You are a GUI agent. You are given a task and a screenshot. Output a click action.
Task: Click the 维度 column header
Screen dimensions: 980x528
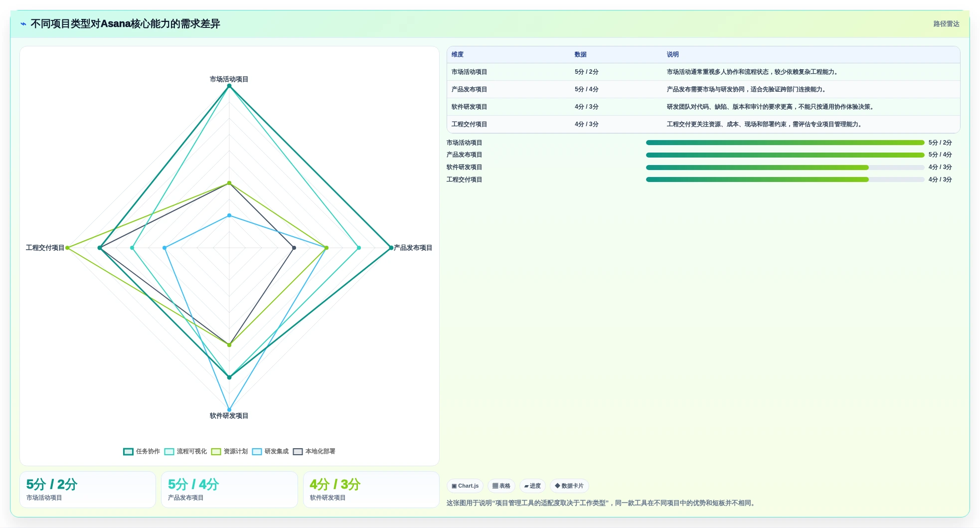pos(458,55)
